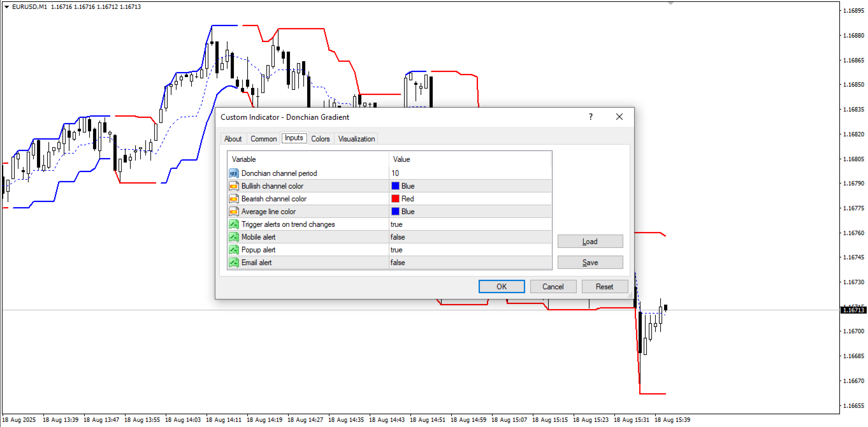Change the Trigger alerts value true

click(x=470, y=224)
